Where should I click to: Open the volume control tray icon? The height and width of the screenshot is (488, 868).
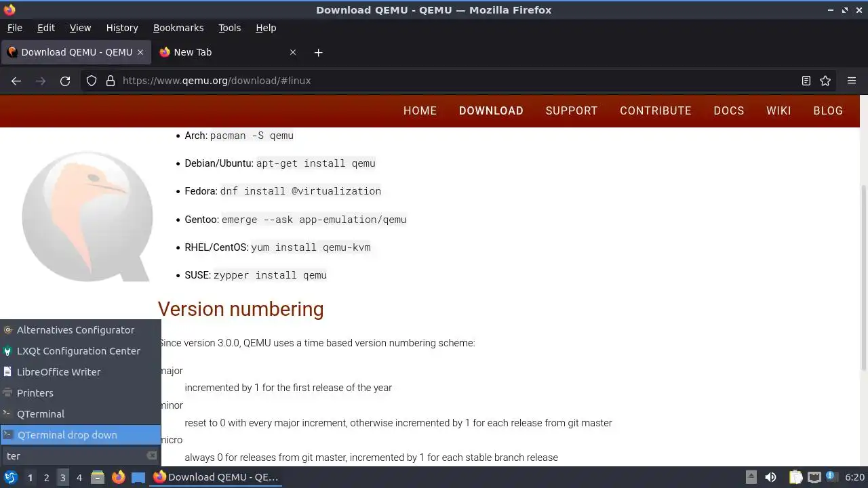click(x=770, y=477)
